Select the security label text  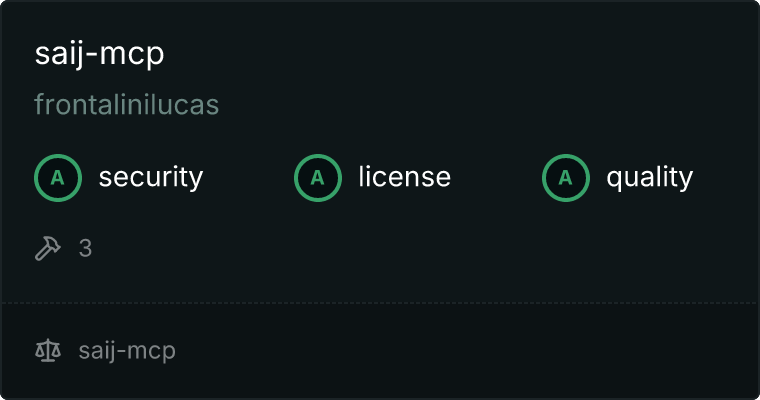pyautogui.click(x=151, y=177)
